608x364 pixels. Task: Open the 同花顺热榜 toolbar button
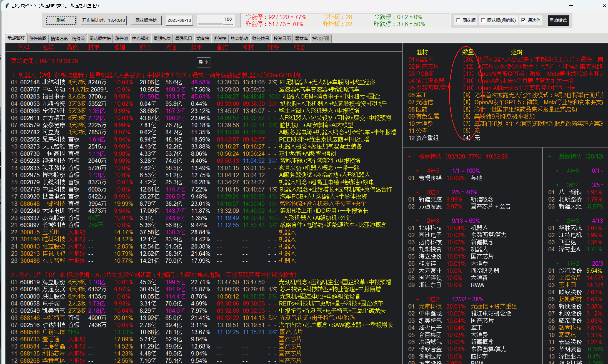pos(146,20)
